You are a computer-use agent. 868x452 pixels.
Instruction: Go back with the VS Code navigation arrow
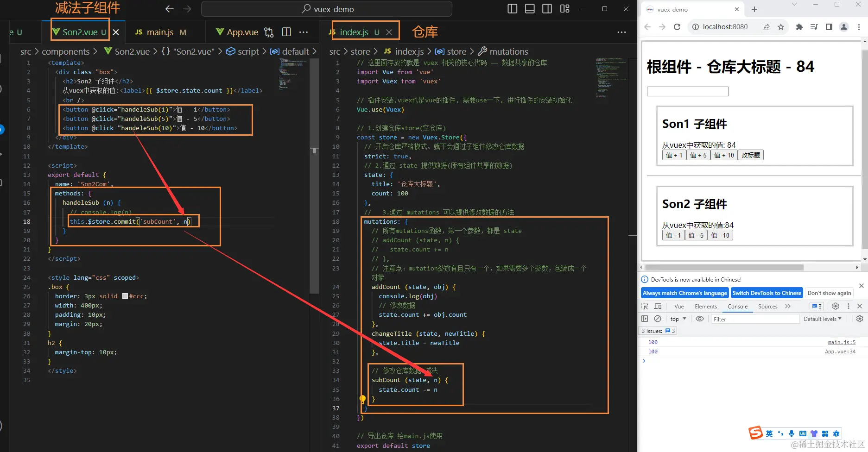(170, 9)
